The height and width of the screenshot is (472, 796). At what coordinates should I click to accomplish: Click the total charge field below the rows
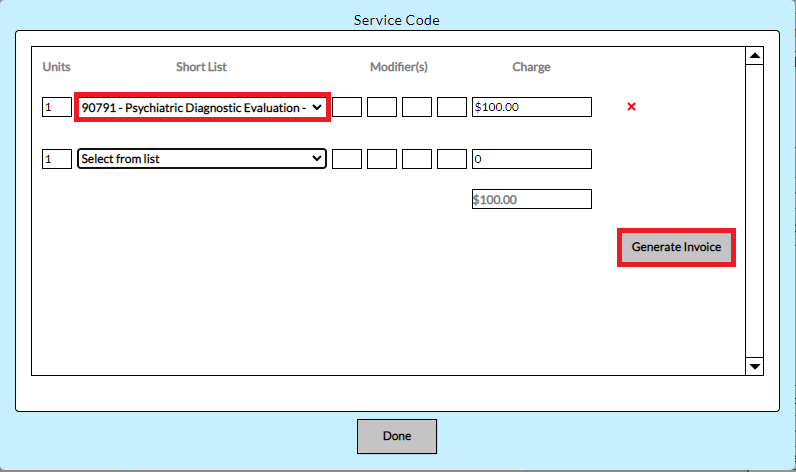point(532,200)
